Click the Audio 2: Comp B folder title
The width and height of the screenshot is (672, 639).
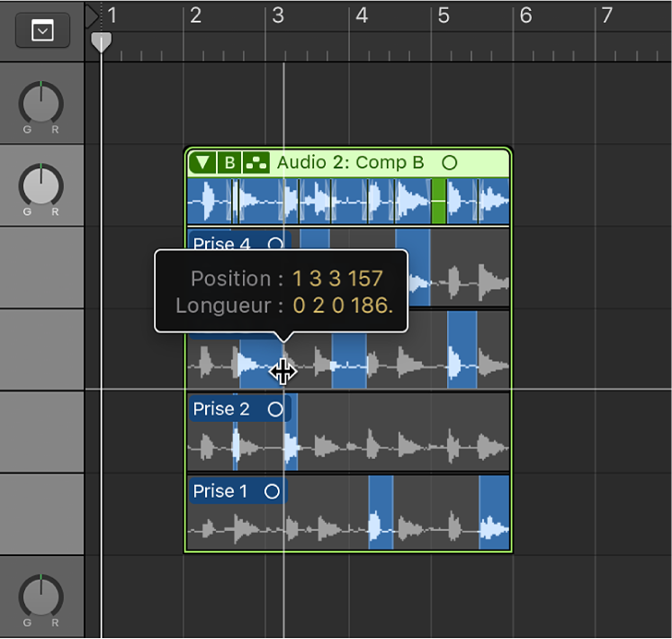(x=350, y=163)
